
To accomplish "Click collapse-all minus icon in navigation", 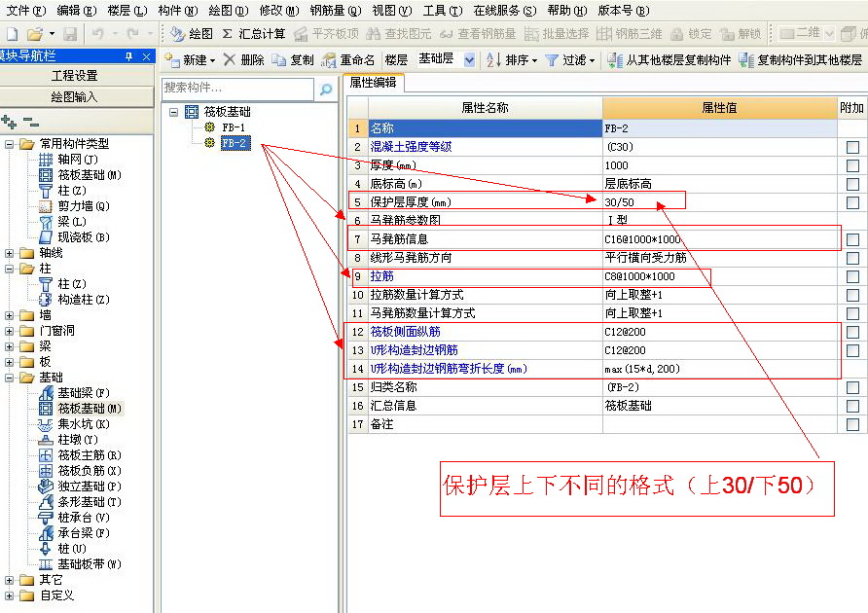I will click(x=31, y=122).
